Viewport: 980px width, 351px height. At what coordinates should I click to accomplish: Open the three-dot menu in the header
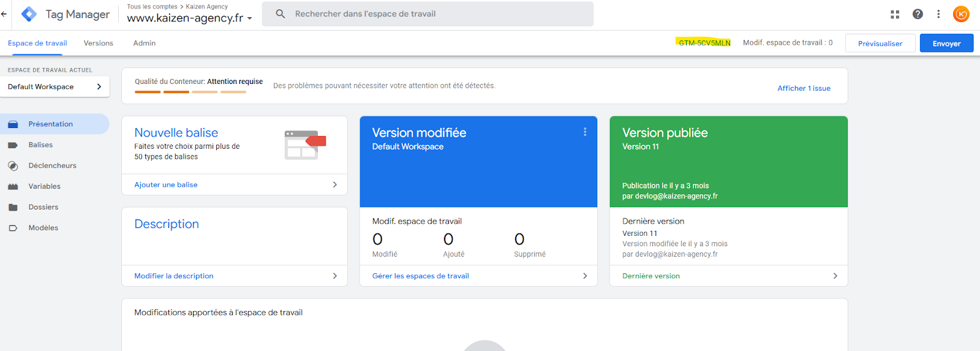[x=938, y=13]
